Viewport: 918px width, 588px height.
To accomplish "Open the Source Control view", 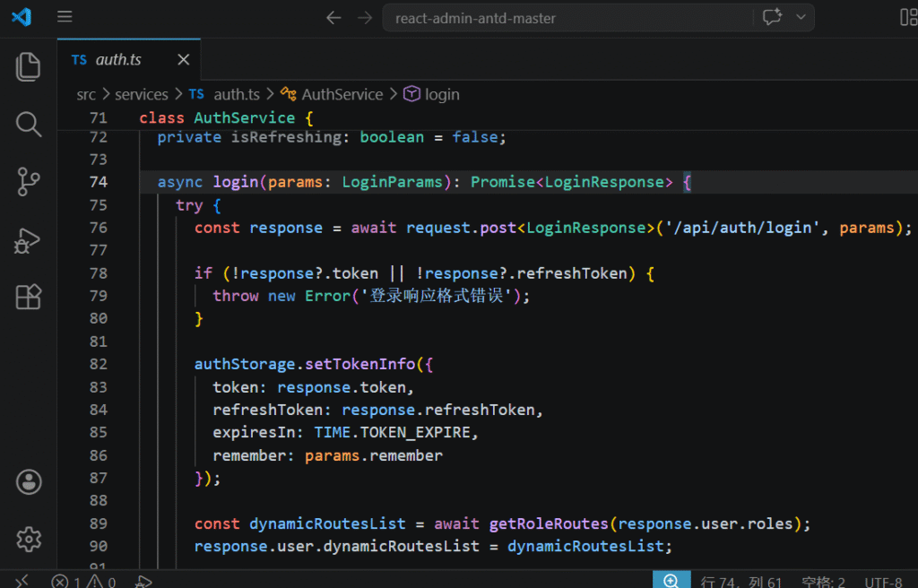I will (29, 182).
